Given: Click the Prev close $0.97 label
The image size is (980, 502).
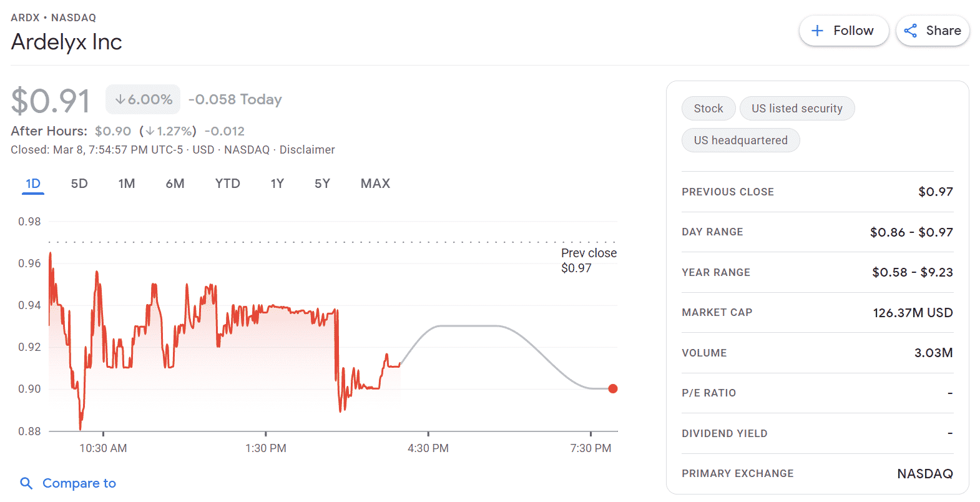Looking at the screenshot, I should point(589,260).
